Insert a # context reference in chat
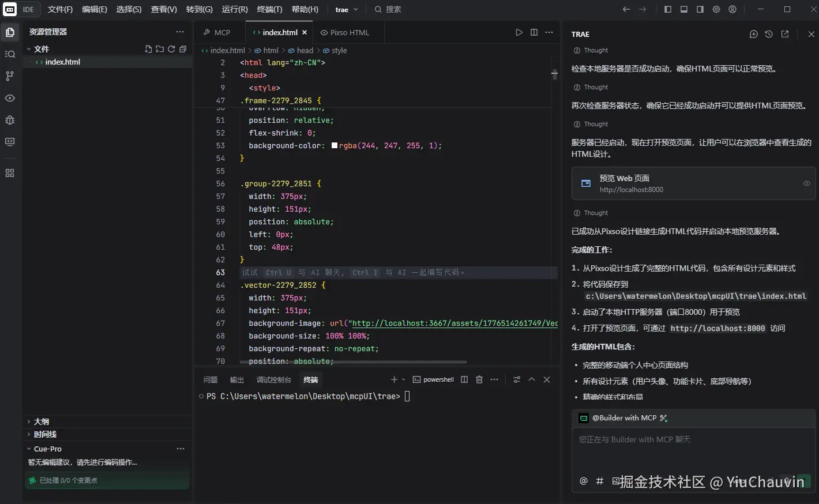This screenshot has width=819, height=504. tap(600, 481)
